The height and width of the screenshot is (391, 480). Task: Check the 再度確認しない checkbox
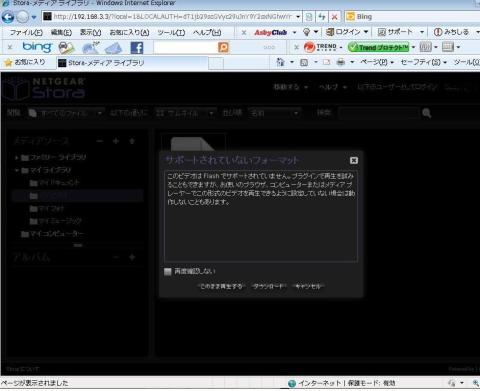coord(168,271)
